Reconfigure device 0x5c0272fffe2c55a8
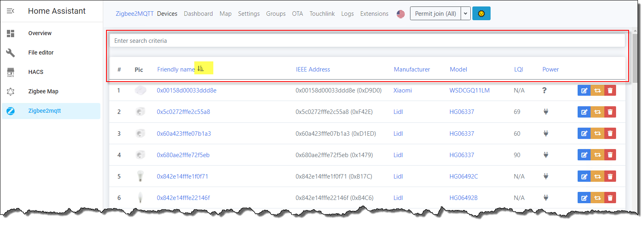 tap(597, 112)
